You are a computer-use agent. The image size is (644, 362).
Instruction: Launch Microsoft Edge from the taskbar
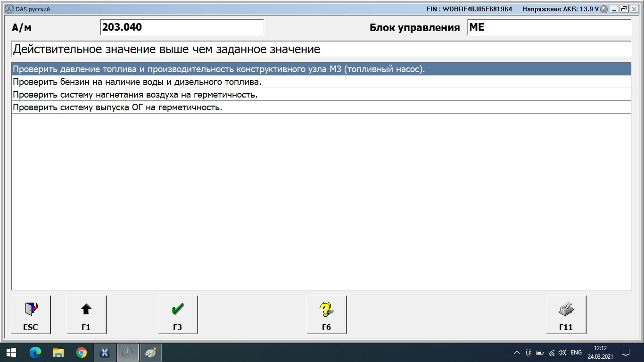click(35, 352)
